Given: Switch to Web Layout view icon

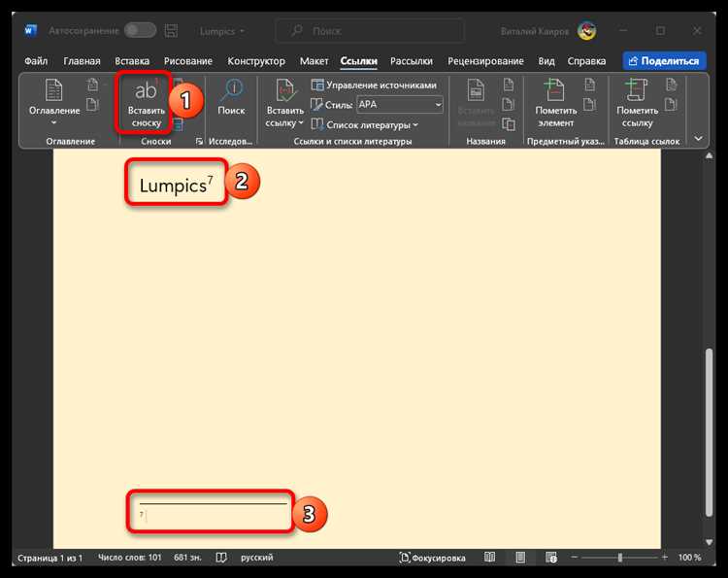Looking at the screenshot, I should (x=551, y=557).
